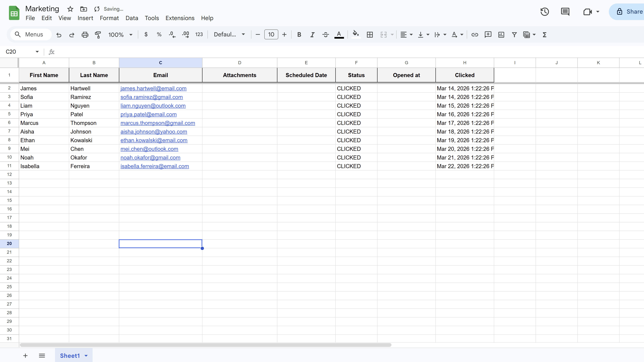Screen dimensions: 644x362
Task: Create a filter using the Filter icon
Action: (x=514, y=34)
